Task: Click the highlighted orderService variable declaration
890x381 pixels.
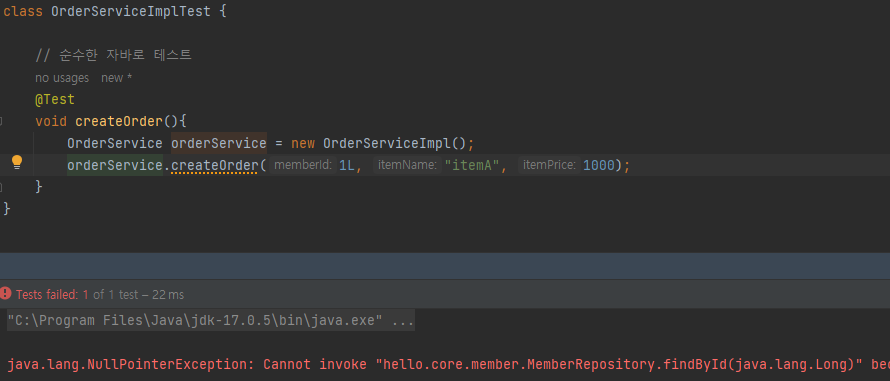Action: click(219, 143)
